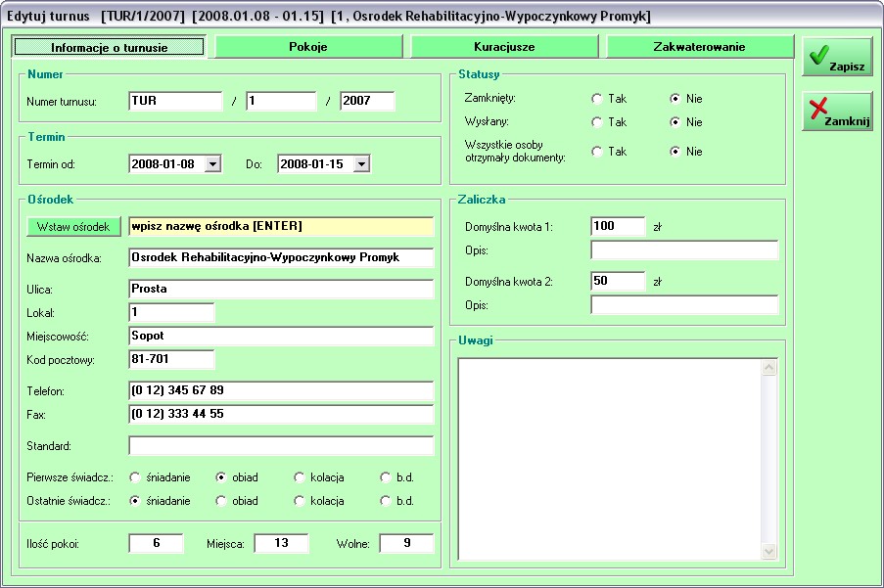The height and width of the screenshot is (588, 884).
Task: Click the red X Zamknij button
Action: [837, 112]
